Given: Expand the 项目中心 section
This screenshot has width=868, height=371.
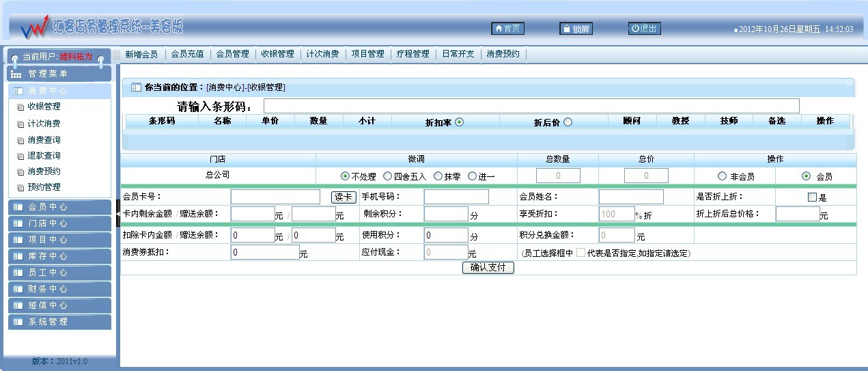Looking at the screenshot, I should pos(59,240).
